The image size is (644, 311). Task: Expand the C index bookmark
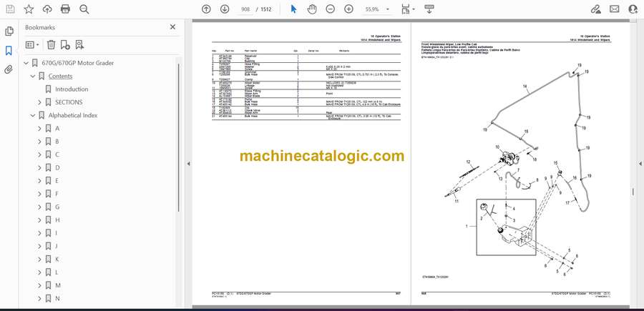(39, 154)
